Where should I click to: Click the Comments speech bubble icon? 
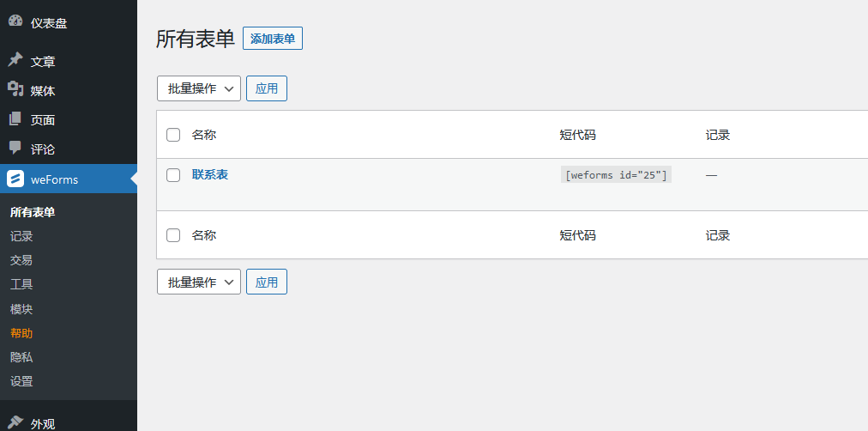coord(15,148)
